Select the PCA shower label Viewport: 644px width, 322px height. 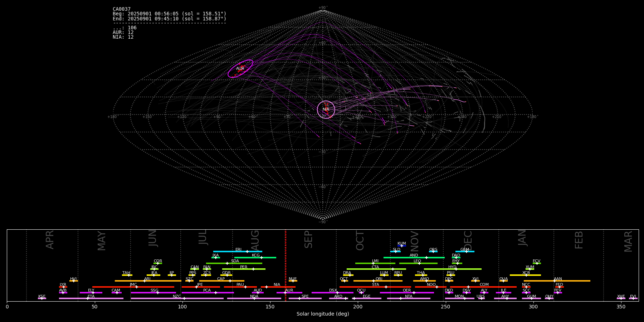pos(207,291)
